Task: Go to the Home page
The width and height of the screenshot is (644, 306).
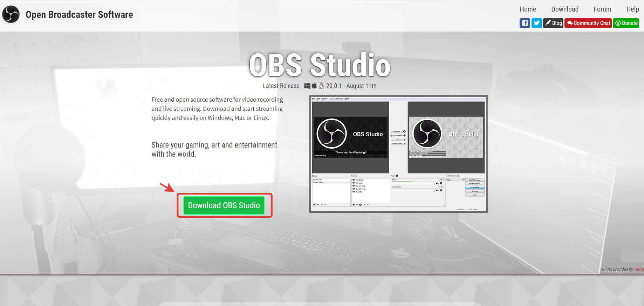Action: tap(528, 9)
